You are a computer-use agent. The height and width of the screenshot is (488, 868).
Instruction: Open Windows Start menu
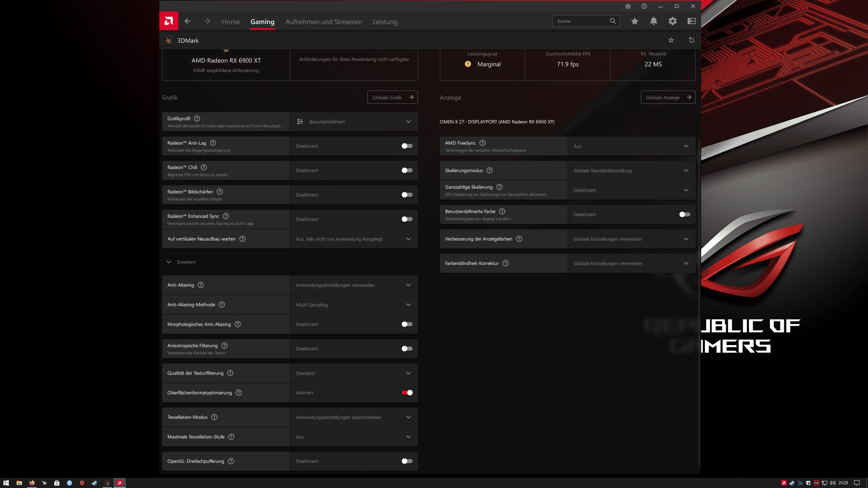6,483
